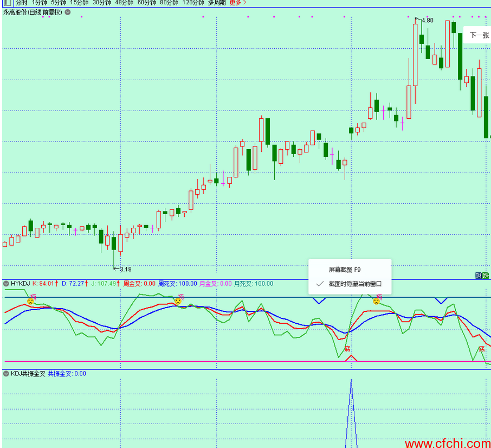Select the 5分钟 period tab
The image size is (491, 448).
(x=59, y=3)
